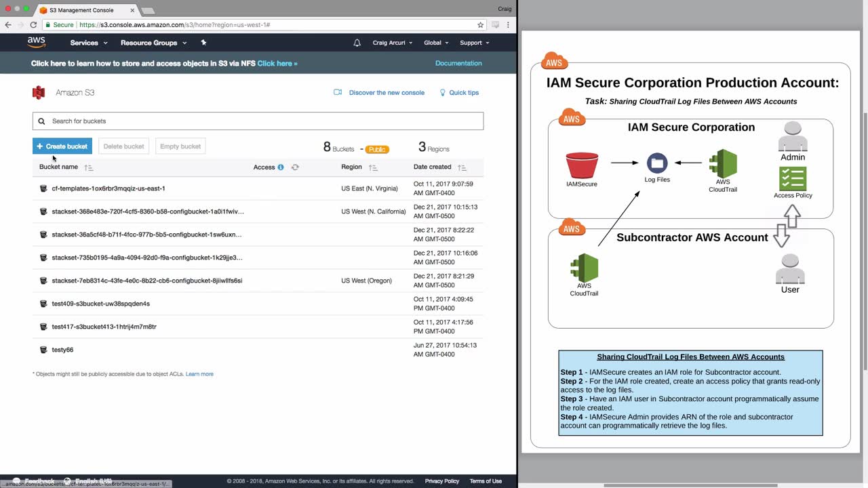The image size is (868, 488).
Task: Open bucket test409-s3bucket-uw38spqden4s
Action: click(101, 304)
